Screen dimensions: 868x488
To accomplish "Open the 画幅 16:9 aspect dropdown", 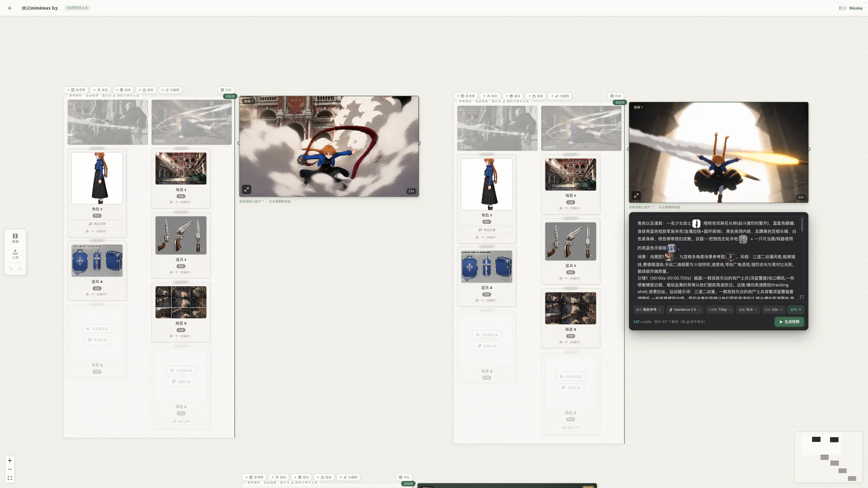I will pos(748,309).
